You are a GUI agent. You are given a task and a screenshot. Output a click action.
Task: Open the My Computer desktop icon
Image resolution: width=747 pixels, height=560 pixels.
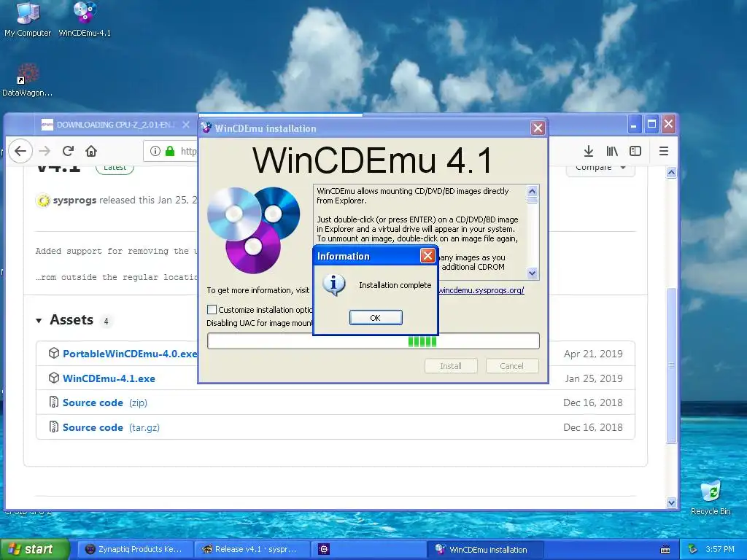[x=28, y=19]
